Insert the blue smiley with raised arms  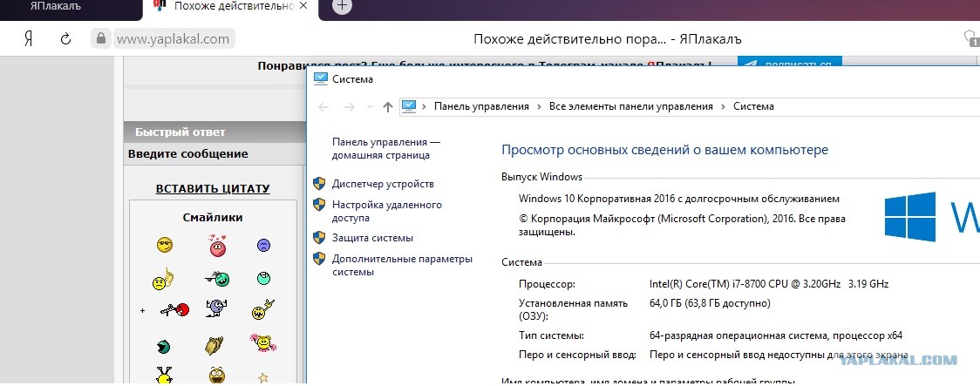coord(216,308)
